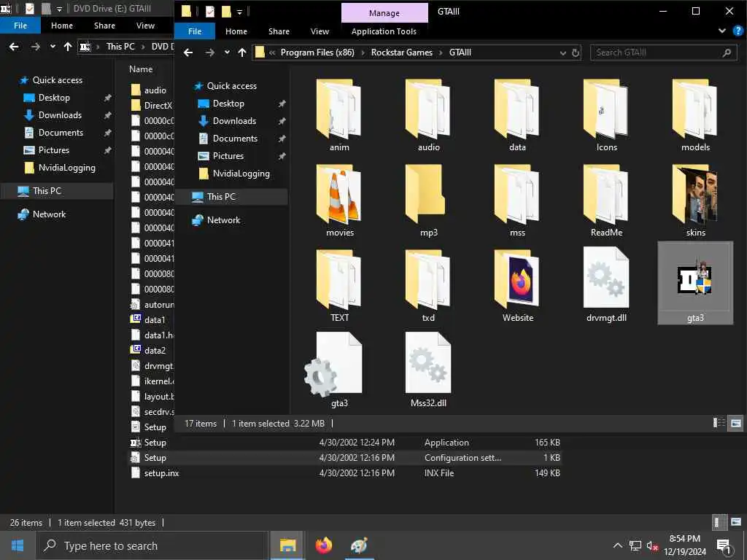This screenshot has height=560, width=747.
Task: Click the Windows taskbar search box
Action: [152, 545]
